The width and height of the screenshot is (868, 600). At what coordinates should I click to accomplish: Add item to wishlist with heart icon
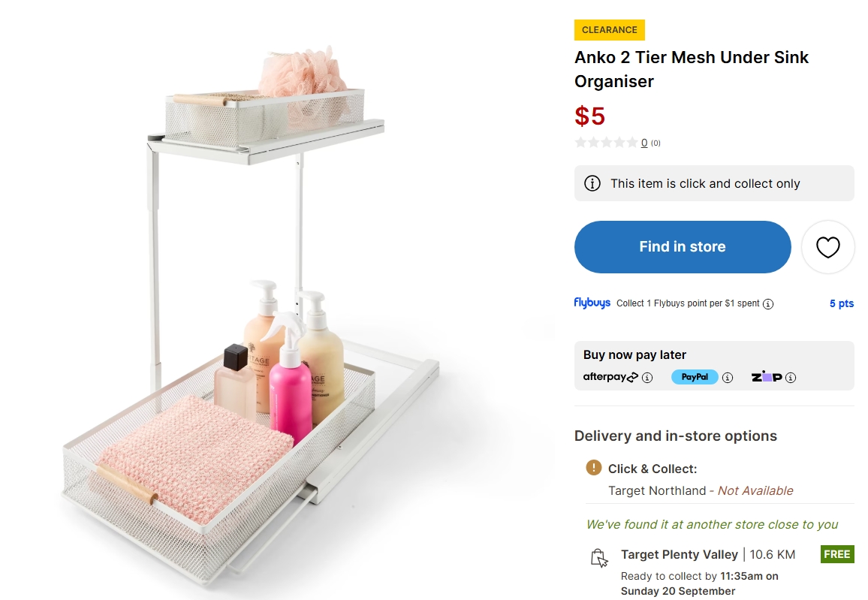click(x=827, y=247)
